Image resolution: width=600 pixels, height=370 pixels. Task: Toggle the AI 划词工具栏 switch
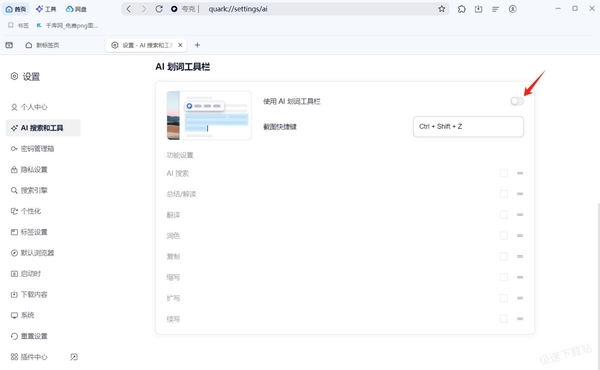pos(517,101)
